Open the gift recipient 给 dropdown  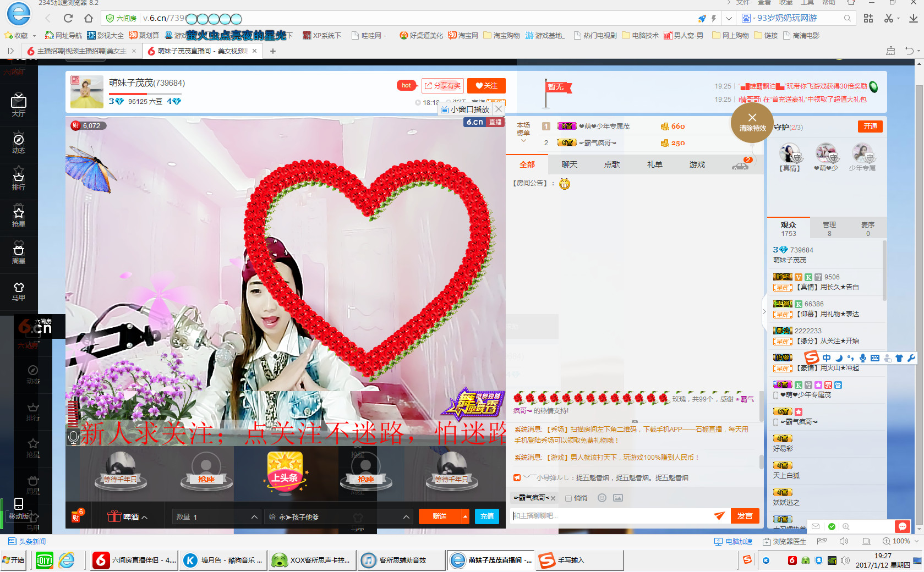338,516
